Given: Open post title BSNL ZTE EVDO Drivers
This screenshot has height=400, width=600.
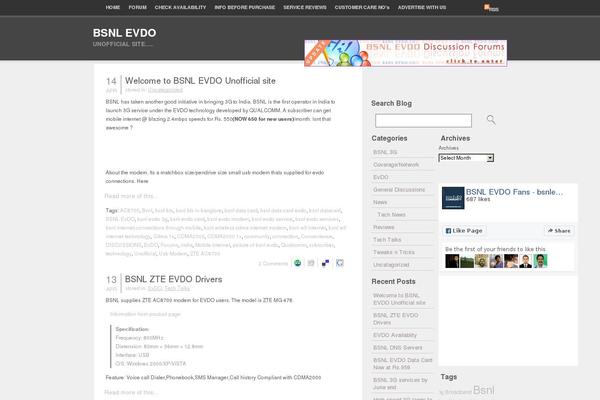Looking at the screenshot, I should point(173,279).
